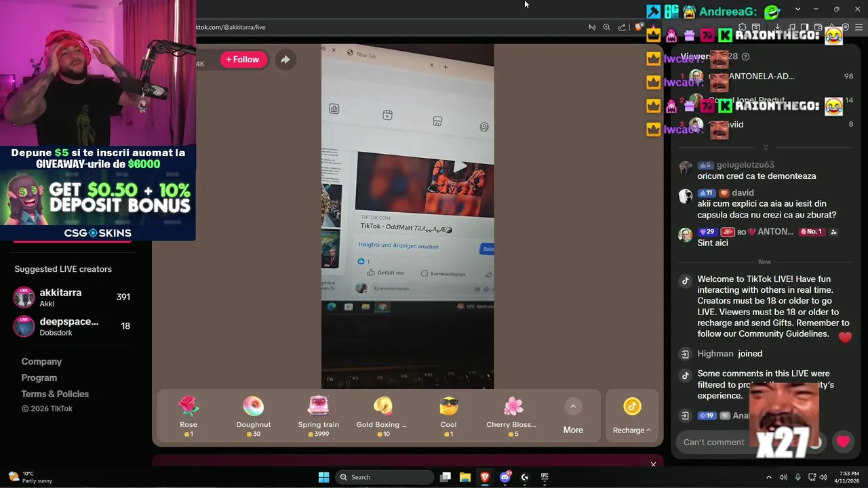Click the browser address bar URL
868x488 pixels.
[x=231, y=27]
